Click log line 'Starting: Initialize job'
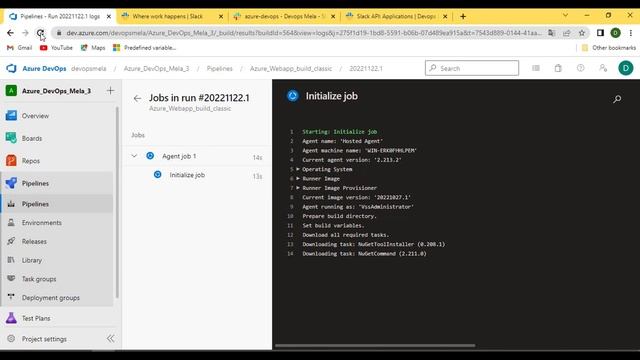 coord(340,132)
